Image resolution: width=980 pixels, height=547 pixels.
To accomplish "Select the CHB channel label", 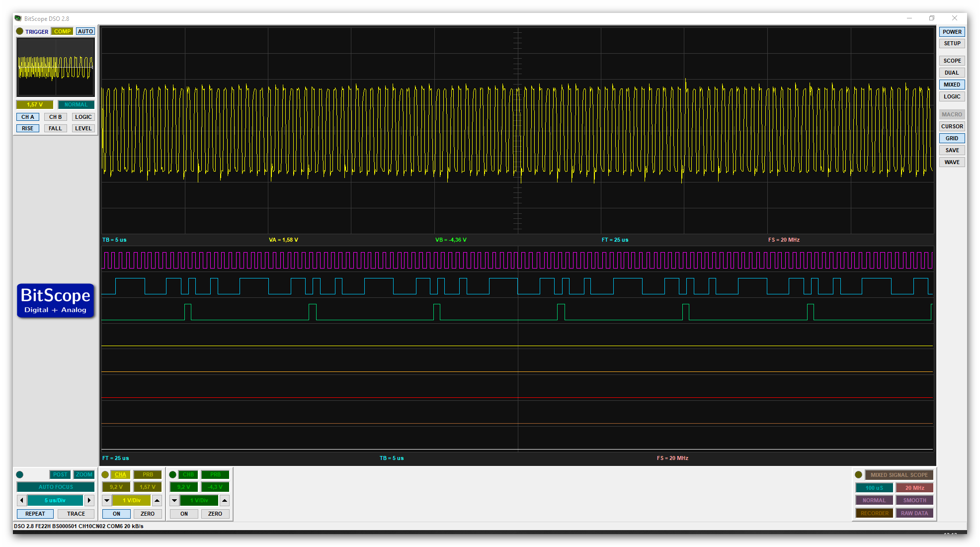I will (188, 474).
